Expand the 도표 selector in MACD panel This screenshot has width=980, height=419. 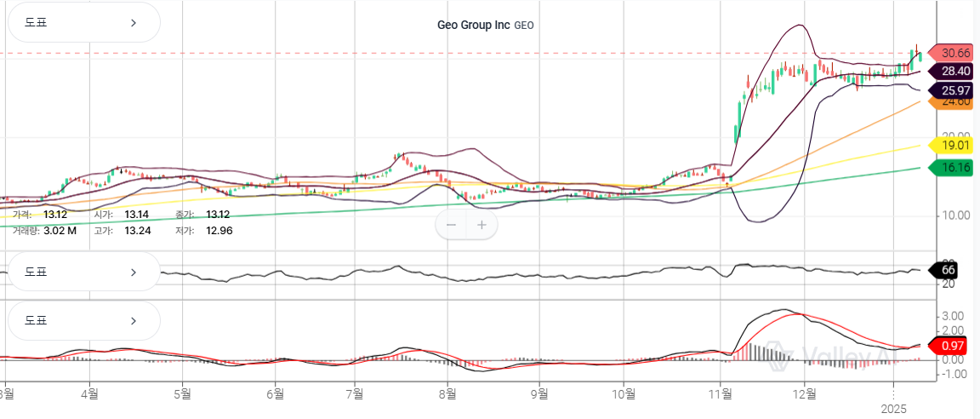tap(83, 321)
